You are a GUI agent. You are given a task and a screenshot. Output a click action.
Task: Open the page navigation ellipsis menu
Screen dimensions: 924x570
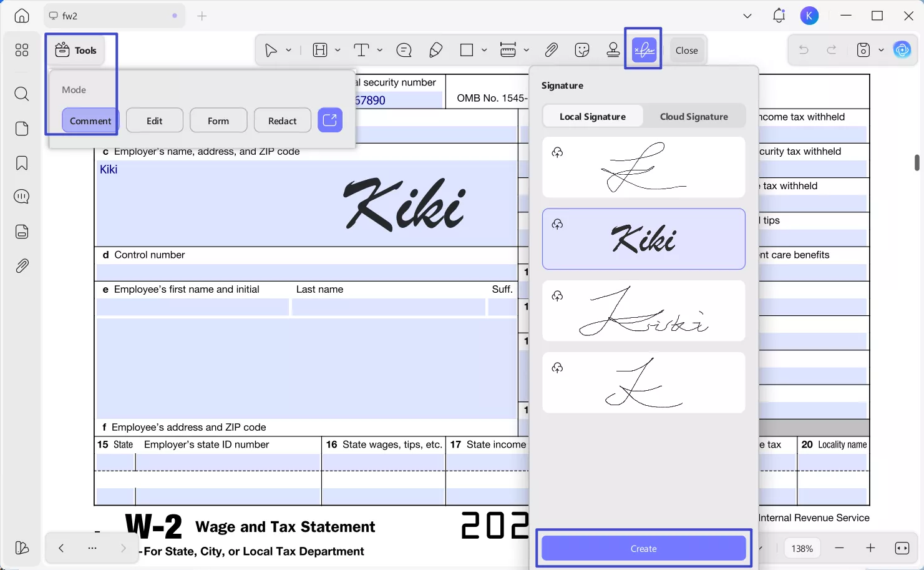click(92, 548)
